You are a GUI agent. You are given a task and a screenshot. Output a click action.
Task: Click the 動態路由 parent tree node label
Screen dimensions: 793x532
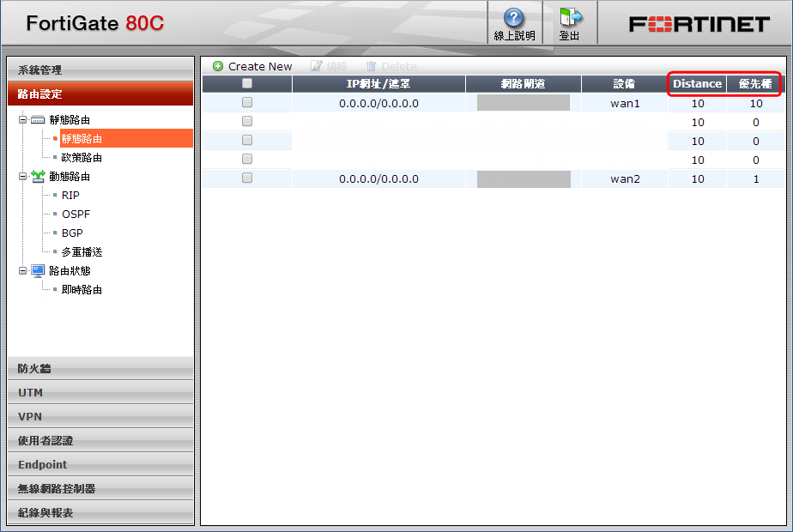point(70,177)
